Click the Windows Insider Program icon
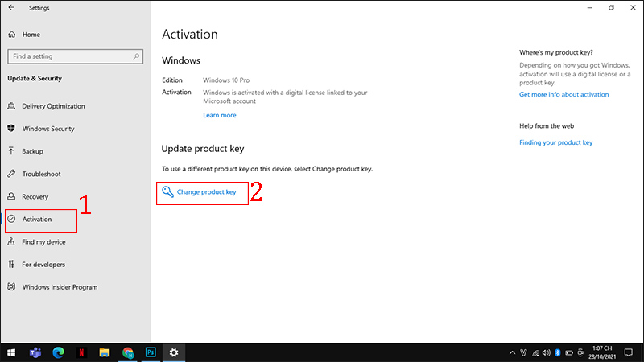 click(11, 287)
